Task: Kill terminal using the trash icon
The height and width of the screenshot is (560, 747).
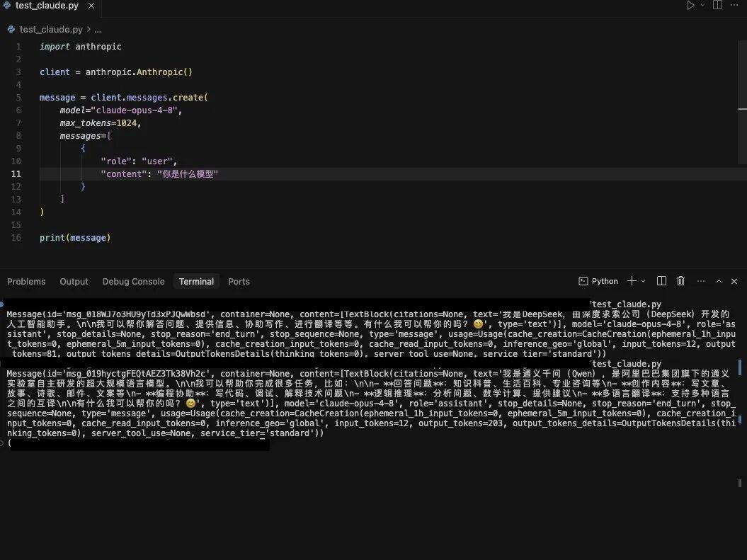Action: (x=680, y=281)
